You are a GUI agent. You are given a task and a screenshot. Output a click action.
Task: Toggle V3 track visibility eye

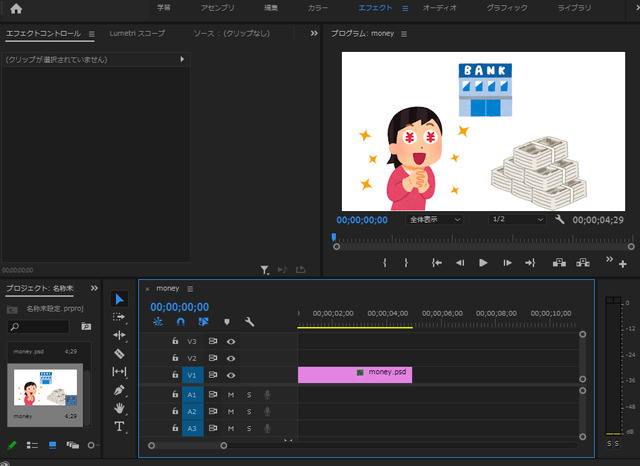[231, 342]
